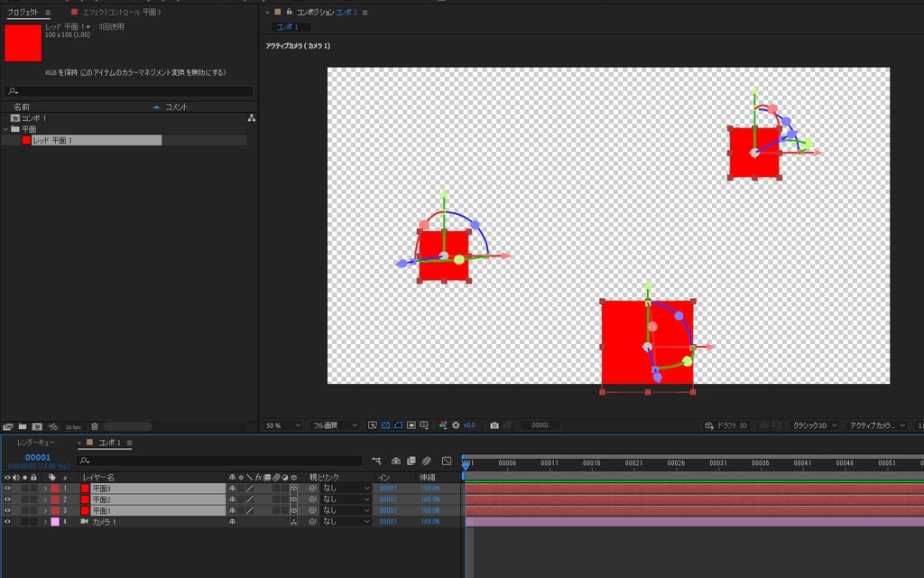924x578 pixels.
Task: Reset exposure icon in viewer
Action: [x=456, y=425]
